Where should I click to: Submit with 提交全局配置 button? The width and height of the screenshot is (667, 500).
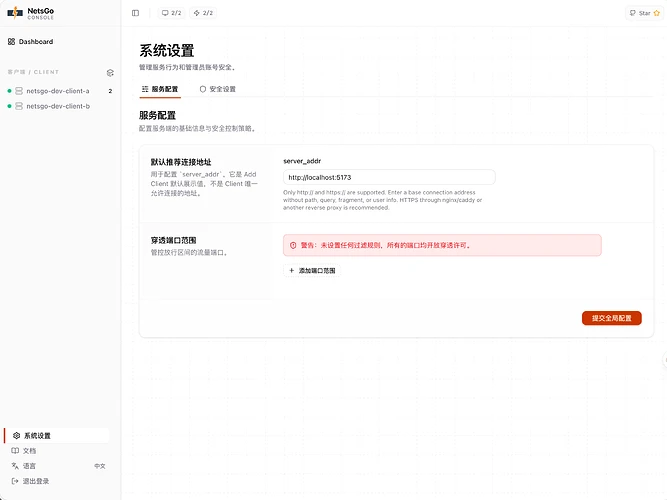[611, 318]
